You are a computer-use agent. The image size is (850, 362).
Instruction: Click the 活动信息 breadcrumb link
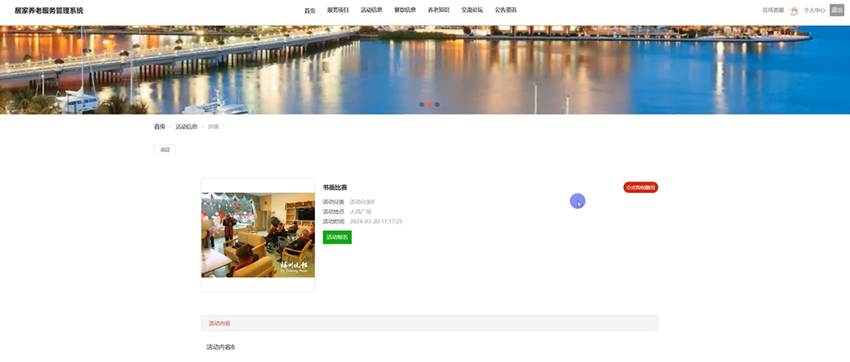click(x=186, y=126)
